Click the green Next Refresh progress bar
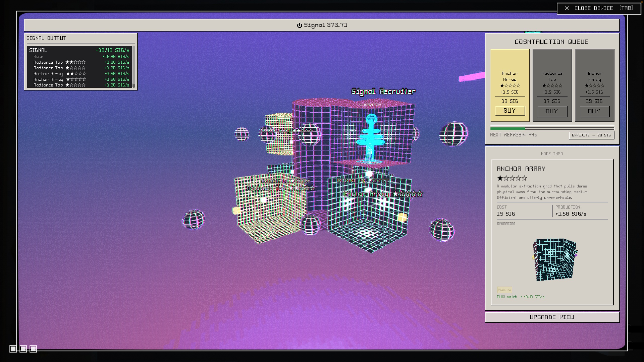The height and width of the screenshot is (362, 644). (x=552, y=129)
